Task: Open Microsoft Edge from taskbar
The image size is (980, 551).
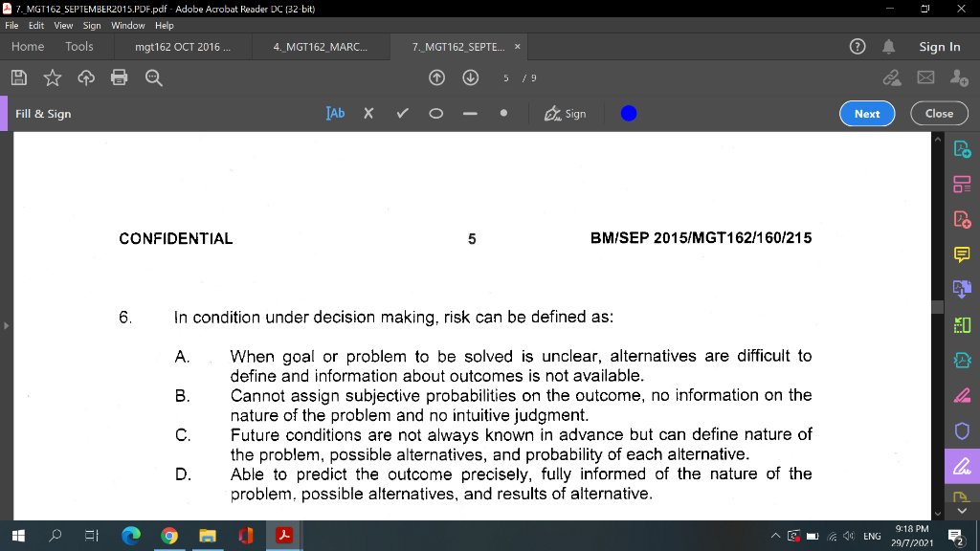Action: coord(130,536)
